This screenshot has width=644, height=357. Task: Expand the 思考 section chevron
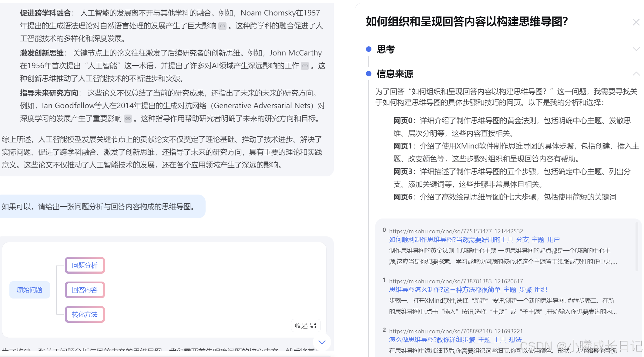tap(636, 49)
